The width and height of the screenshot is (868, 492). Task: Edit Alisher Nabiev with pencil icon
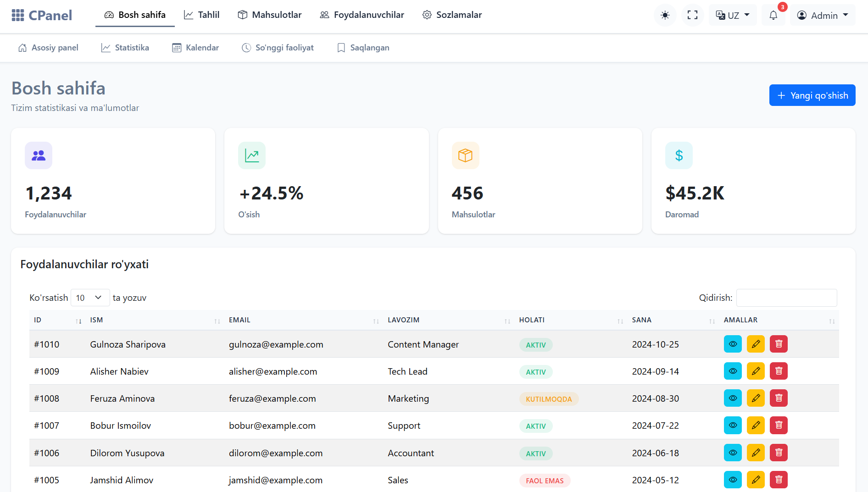[756, 371]
